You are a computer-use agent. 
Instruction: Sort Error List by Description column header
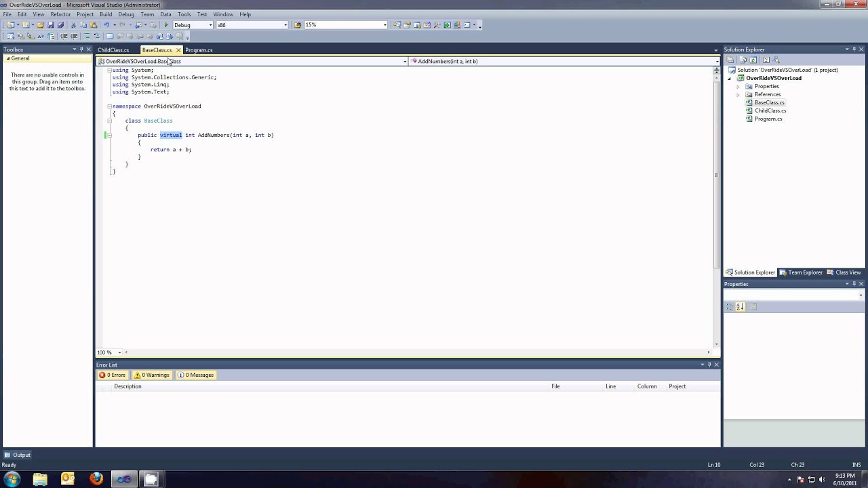[x=127, y=386]
